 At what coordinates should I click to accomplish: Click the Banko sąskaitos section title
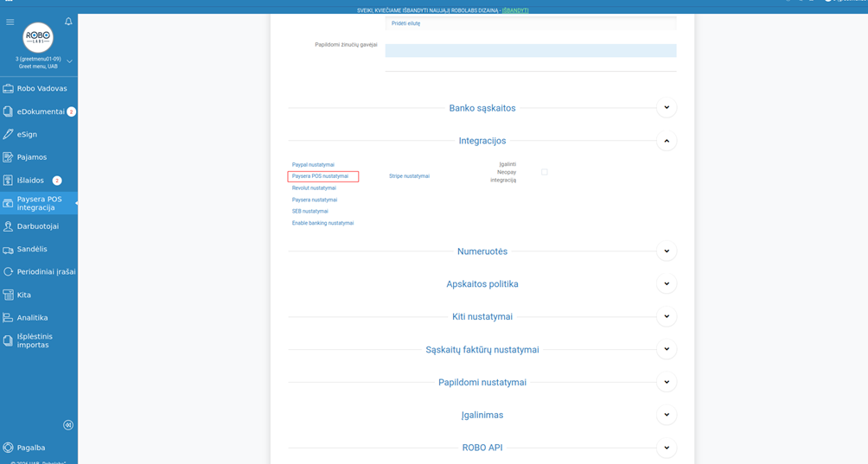point(482,108)
